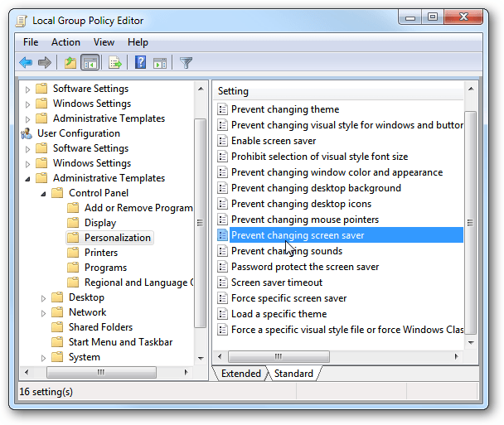Select Prohibit selection of visual style font size

(319, 157)
